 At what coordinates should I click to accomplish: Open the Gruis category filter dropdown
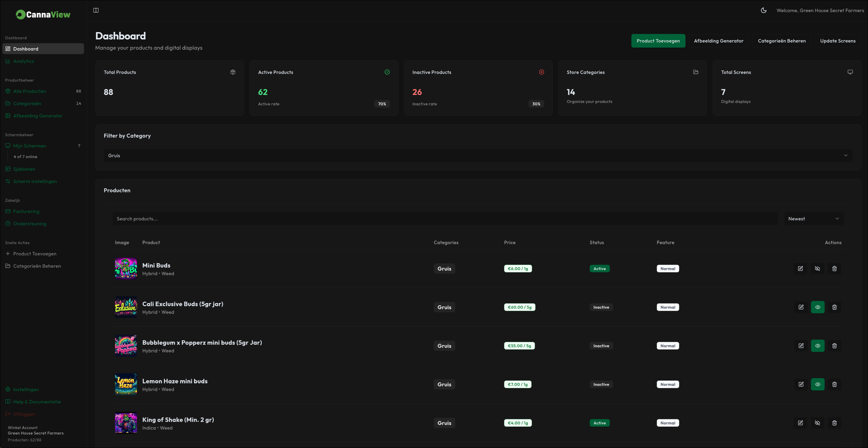[x=477, y=156]
